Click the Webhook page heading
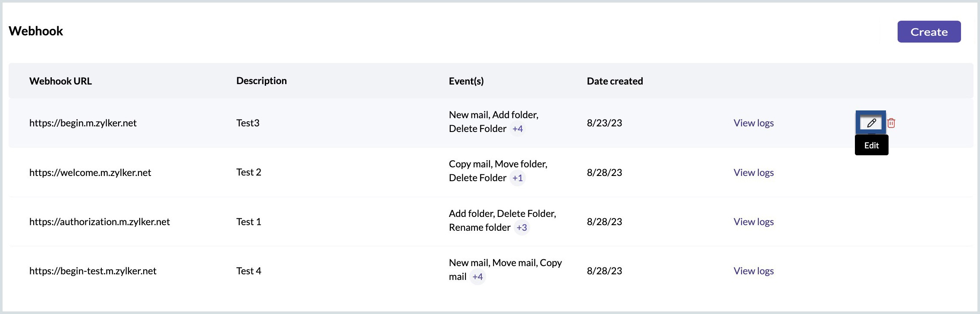Screen dimensions: 980x314 [36, 31]
